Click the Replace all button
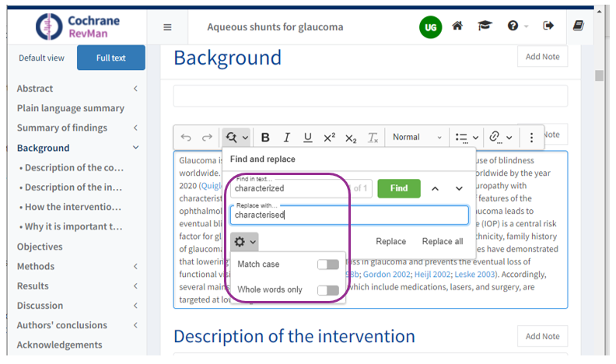616x364 pixels. point(442,242)
